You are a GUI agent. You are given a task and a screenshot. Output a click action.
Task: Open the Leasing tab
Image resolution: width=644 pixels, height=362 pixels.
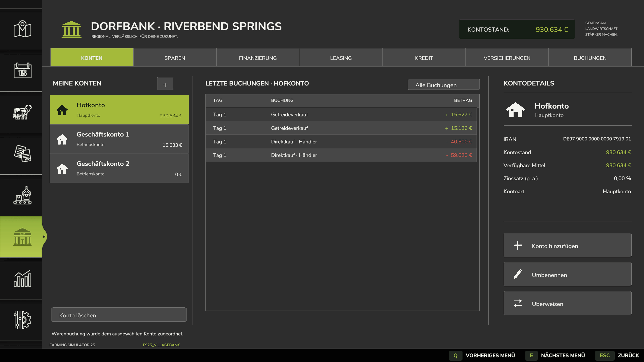(341, 57)
